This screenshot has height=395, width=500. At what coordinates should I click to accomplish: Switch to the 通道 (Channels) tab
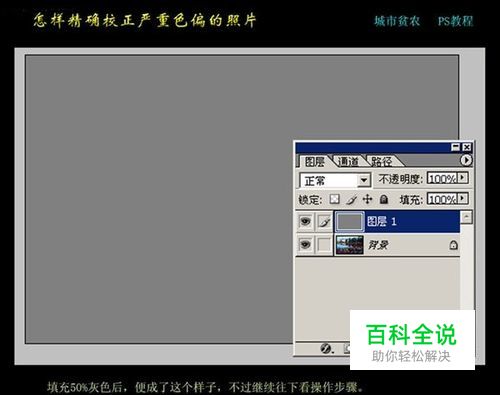348,162
